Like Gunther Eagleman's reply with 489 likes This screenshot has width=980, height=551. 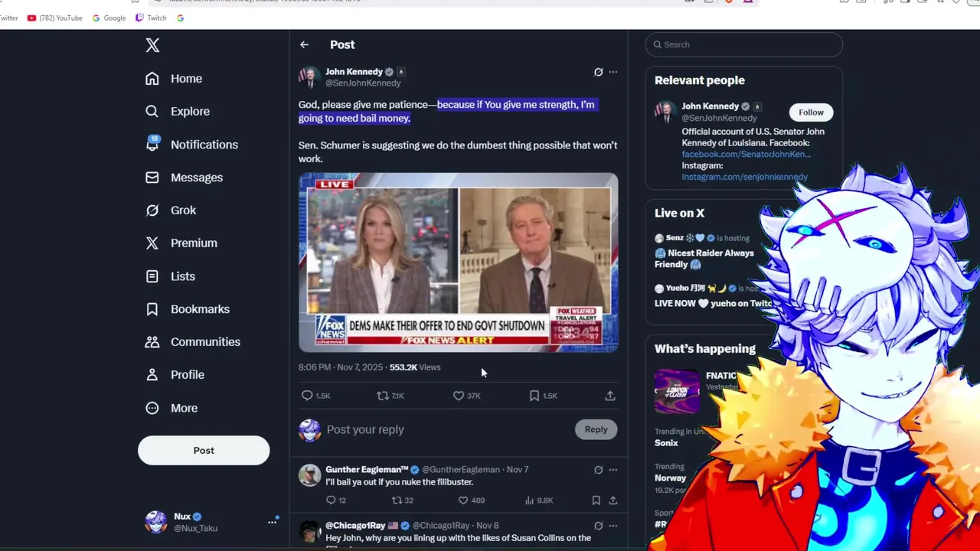click(471, 500)
